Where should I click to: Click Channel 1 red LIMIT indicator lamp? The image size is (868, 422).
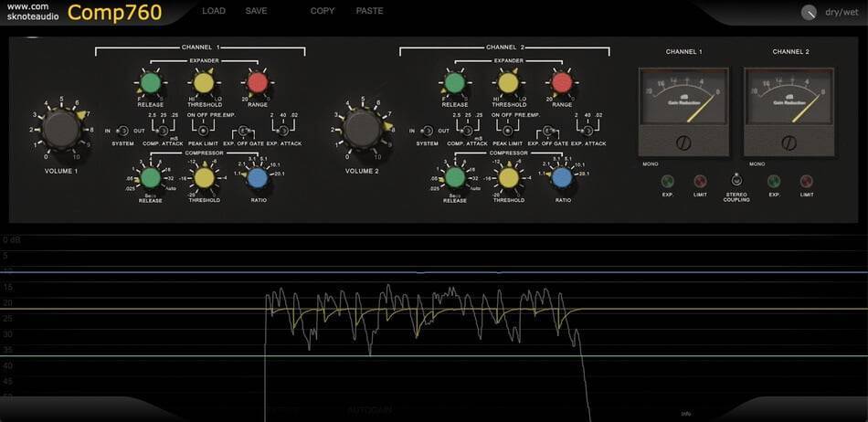tap(700, 181)
